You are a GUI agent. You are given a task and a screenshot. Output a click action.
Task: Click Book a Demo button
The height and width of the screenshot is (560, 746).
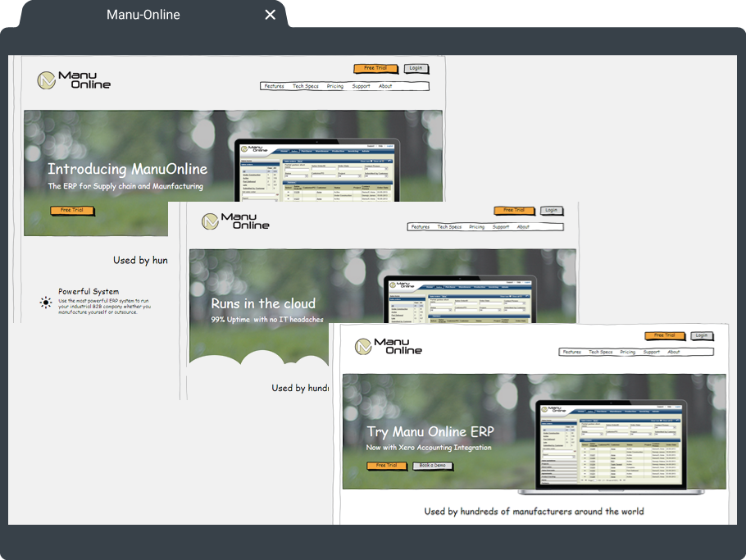click(x=433, y=466)
